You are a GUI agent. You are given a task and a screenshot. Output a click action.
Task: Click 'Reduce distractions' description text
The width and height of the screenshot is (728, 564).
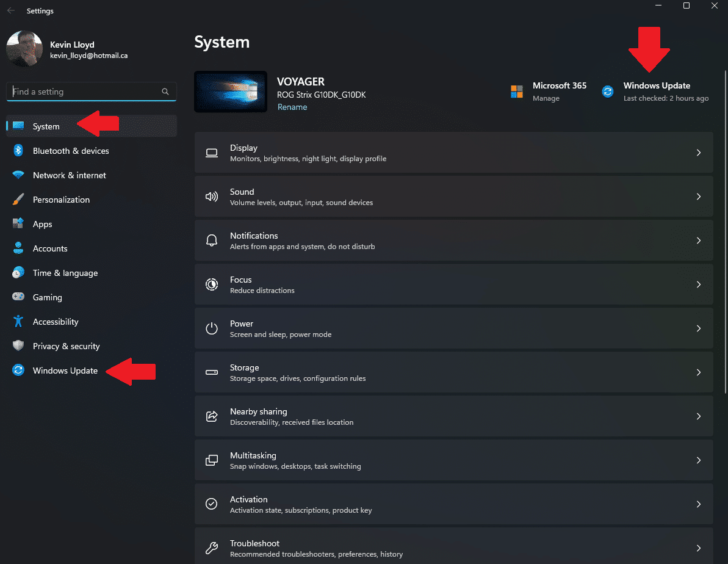[x=262, y=291]
